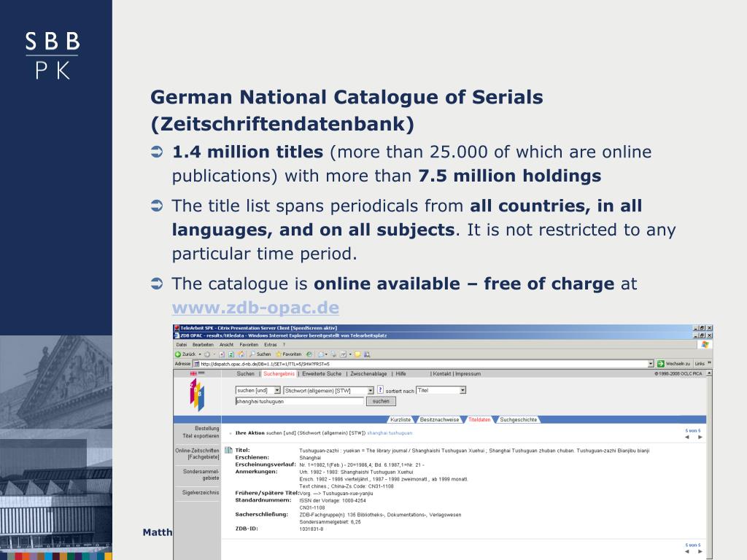747x560 pixels.
Task: Click the yellow folder icon in the browser toolbar
Action: pyautogui.click(x=357, y=354)
